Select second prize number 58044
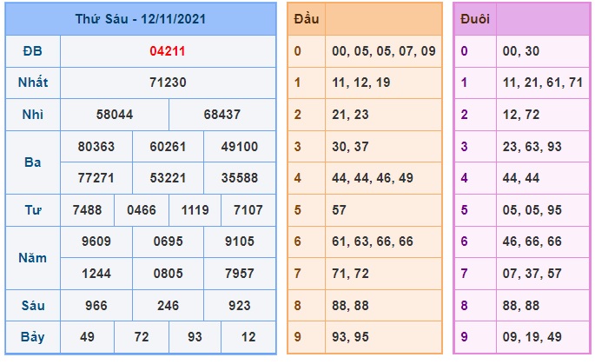 point(114,115)
